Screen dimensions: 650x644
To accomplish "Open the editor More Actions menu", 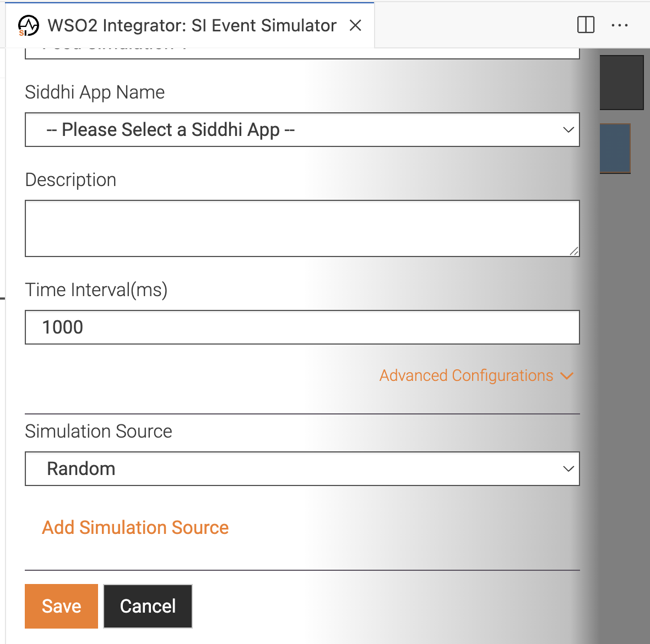I will [x=619, y=25].
